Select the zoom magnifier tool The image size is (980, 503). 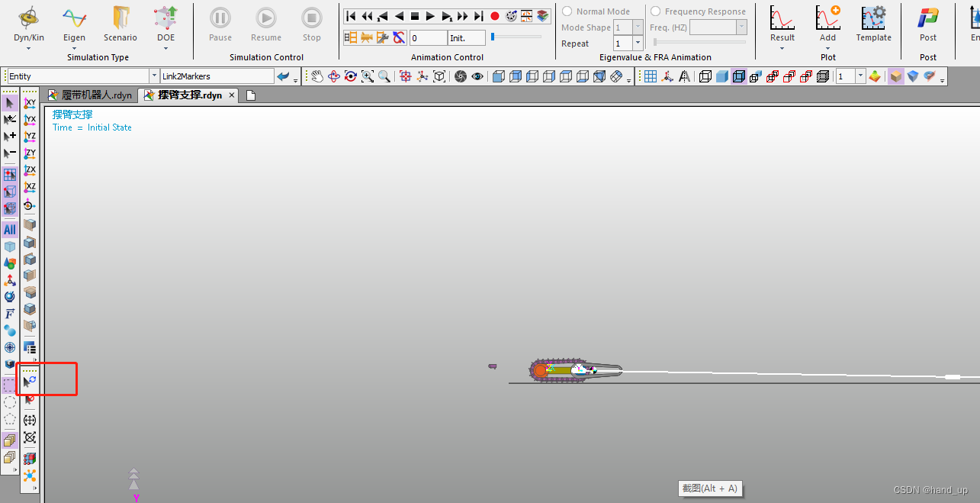384,76
